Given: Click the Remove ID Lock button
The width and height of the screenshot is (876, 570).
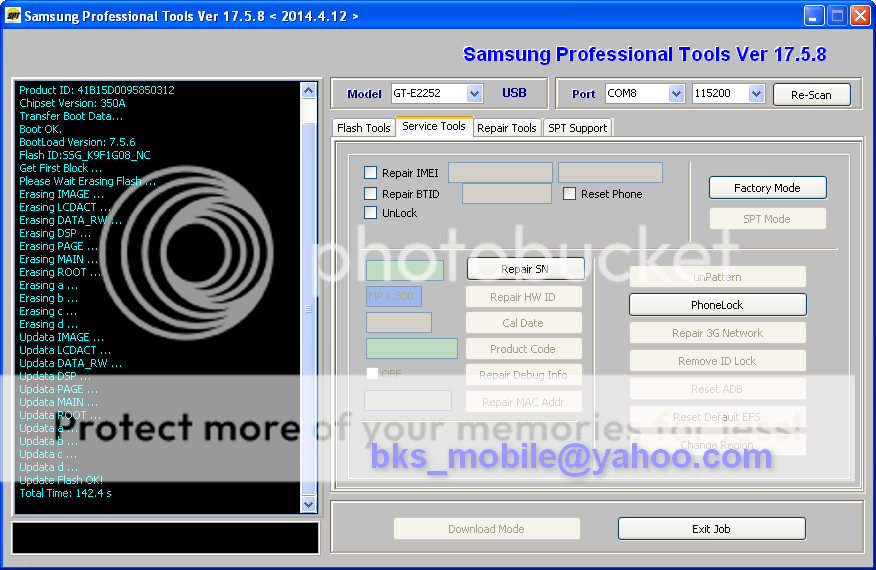Looking at the screenshot, I should click(x=717, y=360).
